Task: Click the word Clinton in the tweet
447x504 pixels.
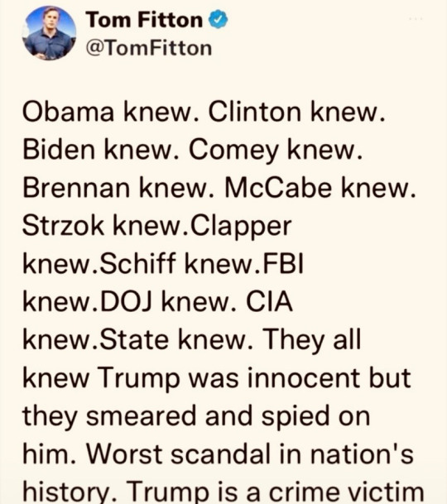Action: point(255,113)
